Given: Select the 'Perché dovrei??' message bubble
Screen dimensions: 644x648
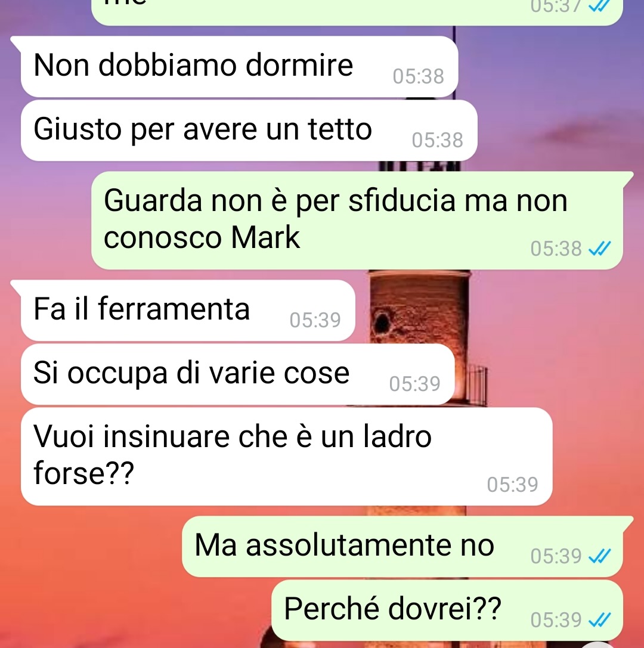Looking at the screenshot, I should [x=447, y=610].
